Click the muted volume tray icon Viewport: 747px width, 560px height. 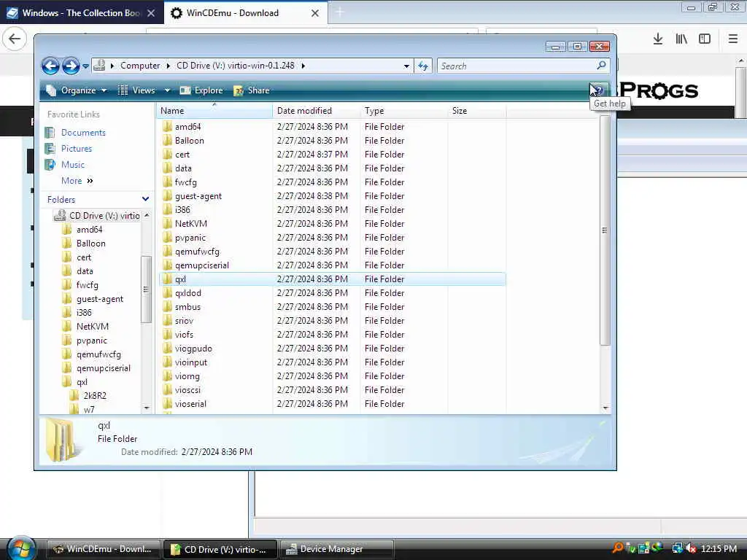691,548
